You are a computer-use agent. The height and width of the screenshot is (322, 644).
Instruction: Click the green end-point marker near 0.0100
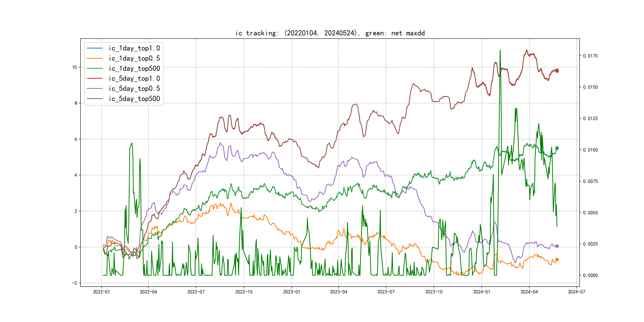(x=557, y=148)
